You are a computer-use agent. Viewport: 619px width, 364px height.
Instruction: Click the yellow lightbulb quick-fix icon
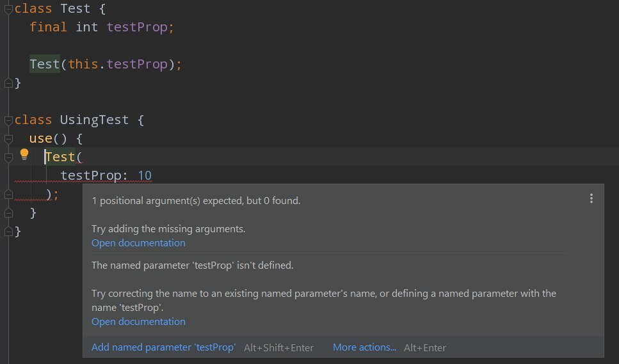pos(24,155)
